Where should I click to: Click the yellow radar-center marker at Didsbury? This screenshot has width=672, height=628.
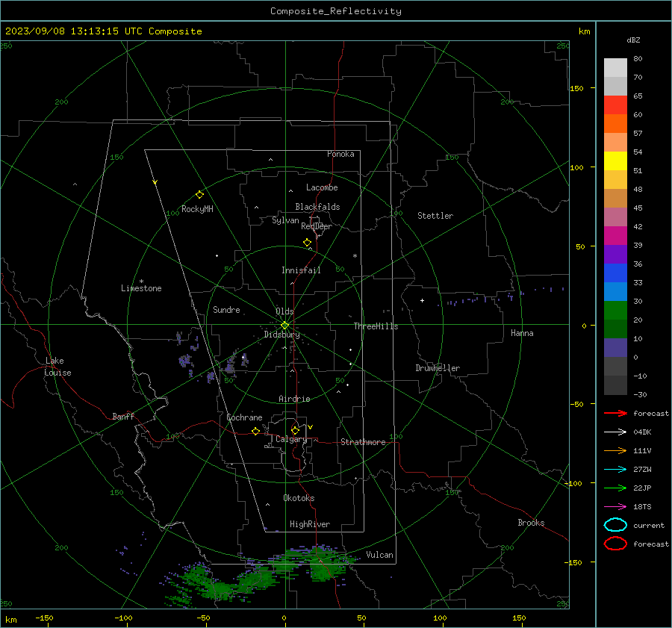[x=284, y=326]
